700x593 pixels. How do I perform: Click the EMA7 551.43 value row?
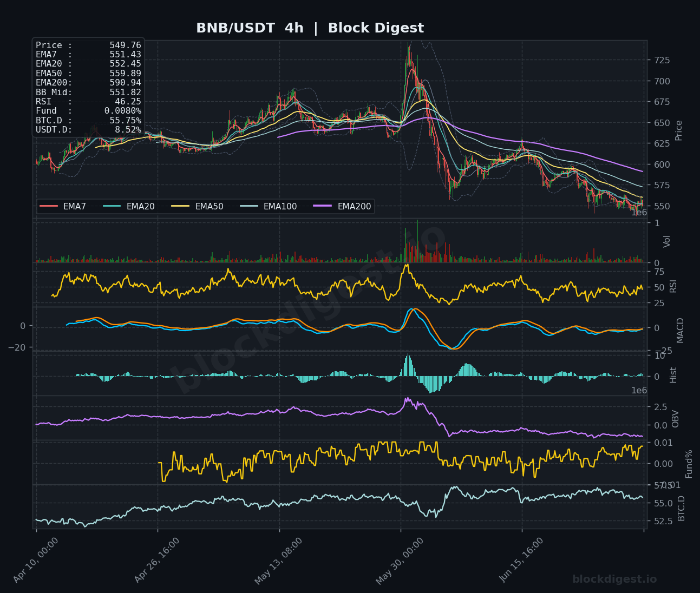click(88, 55)
